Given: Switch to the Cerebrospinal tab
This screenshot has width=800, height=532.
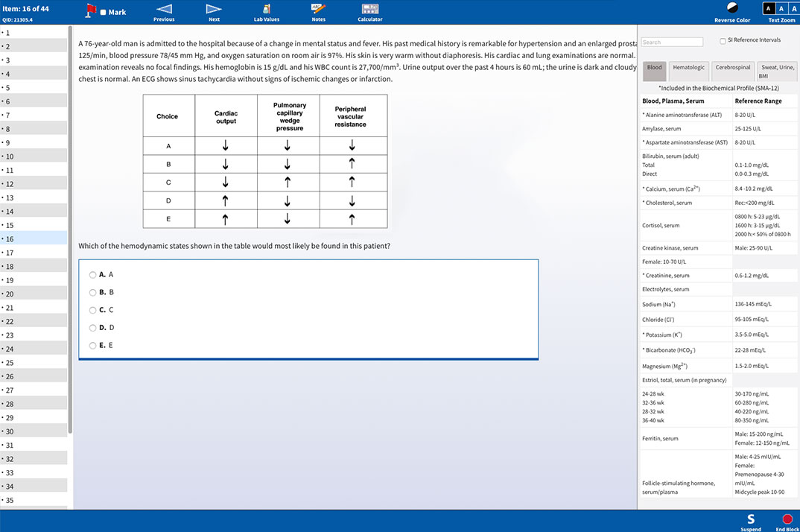Looking at the screenshot, I should pos(733,71).
